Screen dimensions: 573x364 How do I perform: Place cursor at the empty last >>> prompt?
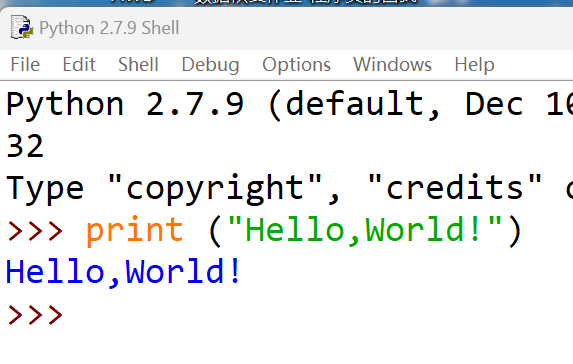coord(35,315)
